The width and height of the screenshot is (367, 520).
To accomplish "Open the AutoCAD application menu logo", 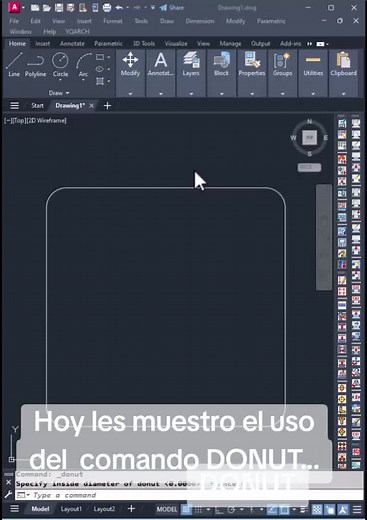I will (x=14, y=7).
